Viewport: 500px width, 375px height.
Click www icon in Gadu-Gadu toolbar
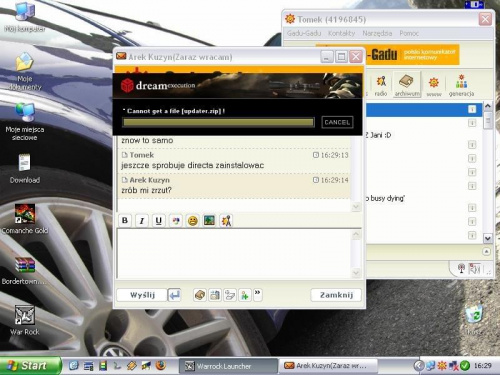(x=434, y=85)
